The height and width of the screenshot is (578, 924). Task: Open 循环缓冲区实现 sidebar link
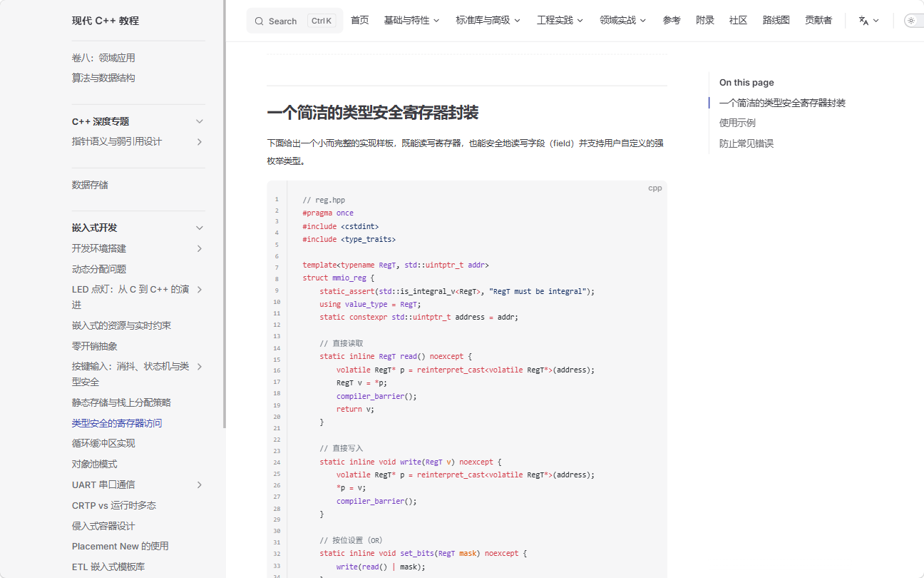click(x=103, y=443)
